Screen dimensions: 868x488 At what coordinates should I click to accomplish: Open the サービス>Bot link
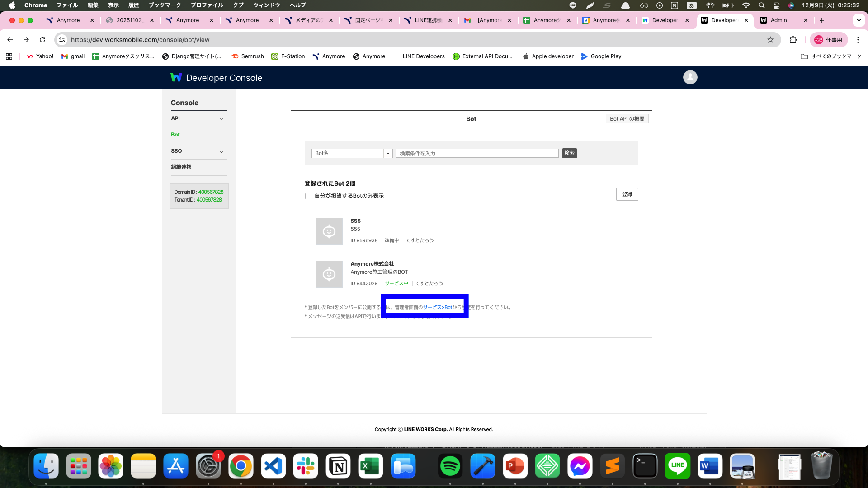pyautogui.click(x=437, y=307)
